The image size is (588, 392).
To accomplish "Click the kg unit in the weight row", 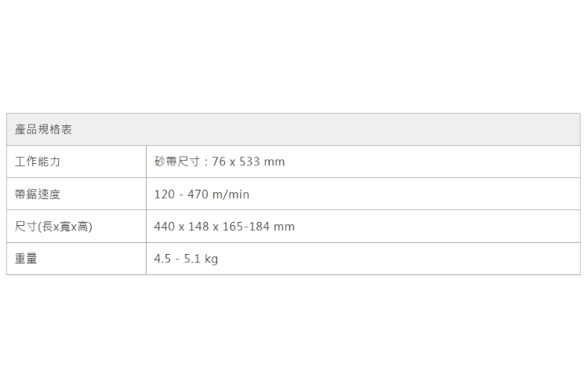I will click(x=211, y=260).
